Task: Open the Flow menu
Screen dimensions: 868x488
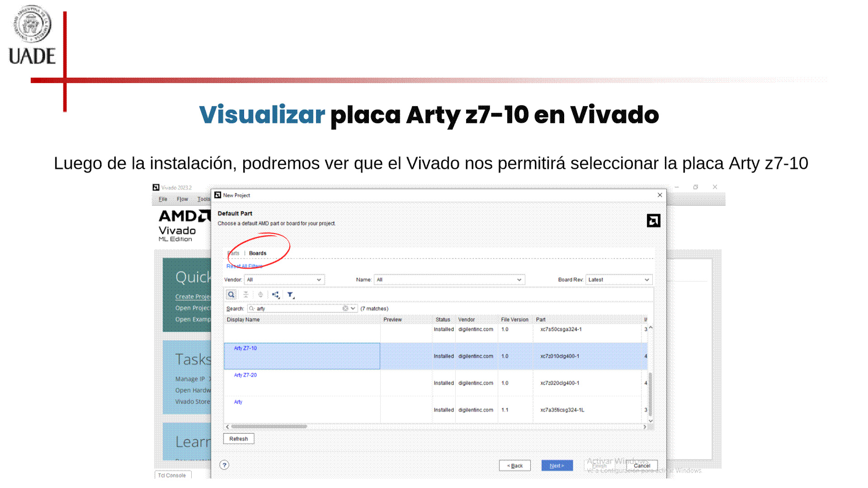Action: [x=182, y=199]
